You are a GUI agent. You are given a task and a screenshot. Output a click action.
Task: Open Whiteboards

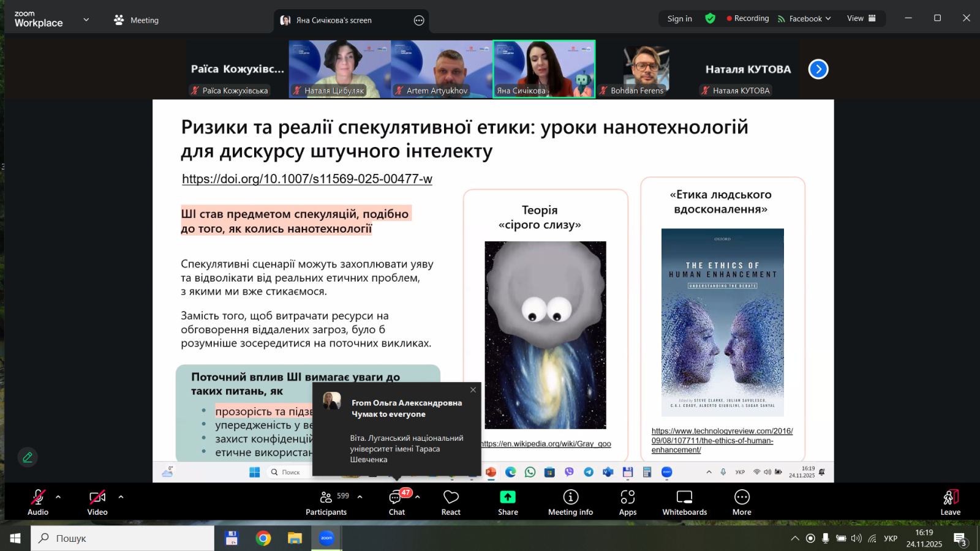684,501
